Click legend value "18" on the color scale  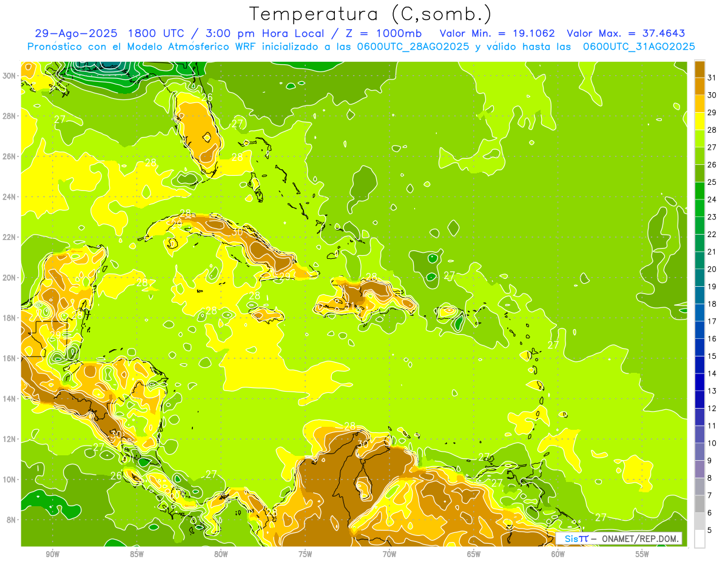tap(712, 304)
